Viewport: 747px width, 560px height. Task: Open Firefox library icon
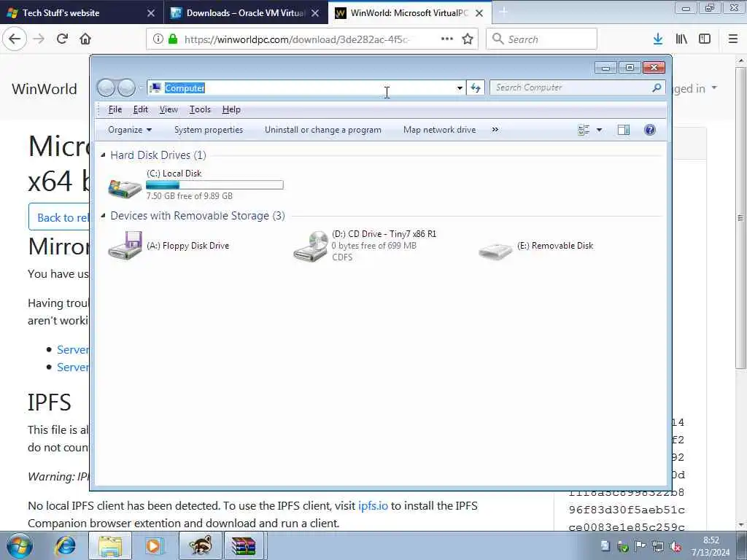point(681,39)
